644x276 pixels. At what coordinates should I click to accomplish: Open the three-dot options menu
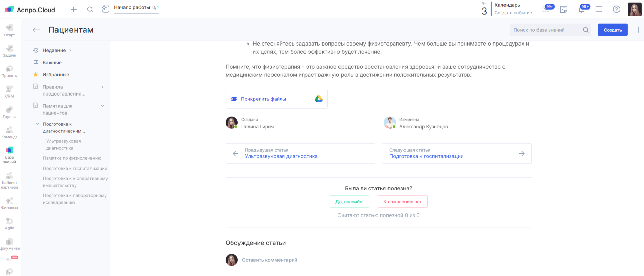pyautogui.click(x=638, y=30)
